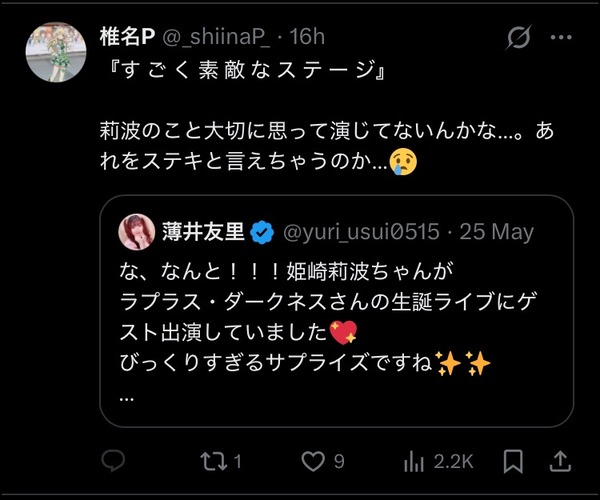The height and width of the screenshot is (500, 600).
Task: Open the quoted tweet body text
Action: 328,316
